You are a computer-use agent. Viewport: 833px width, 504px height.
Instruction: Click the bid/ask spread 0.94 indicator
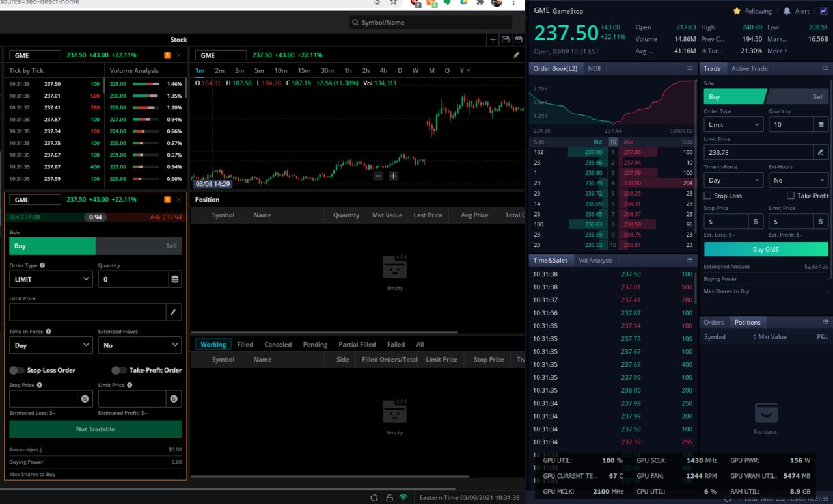tap(95, 217)
